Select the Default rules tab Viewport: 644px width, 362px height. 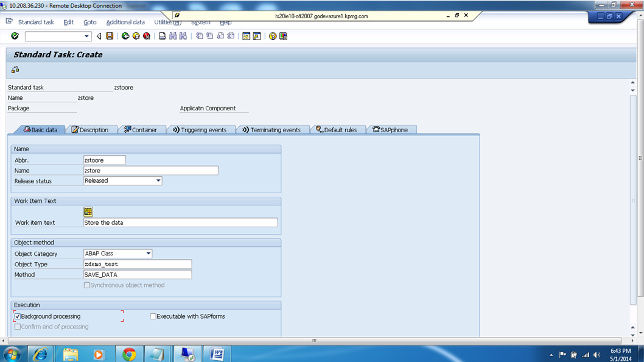[338, 129]
